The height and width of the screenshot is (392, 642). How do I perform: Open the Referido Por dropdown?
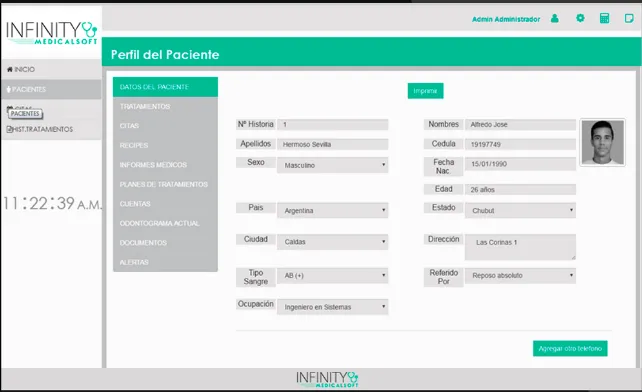click(x=520, y=276)
